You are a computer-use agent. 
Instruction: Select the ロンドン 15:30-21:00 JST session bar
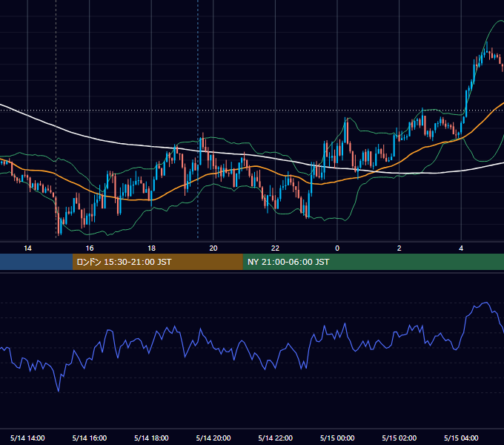[x=157, y=262]
